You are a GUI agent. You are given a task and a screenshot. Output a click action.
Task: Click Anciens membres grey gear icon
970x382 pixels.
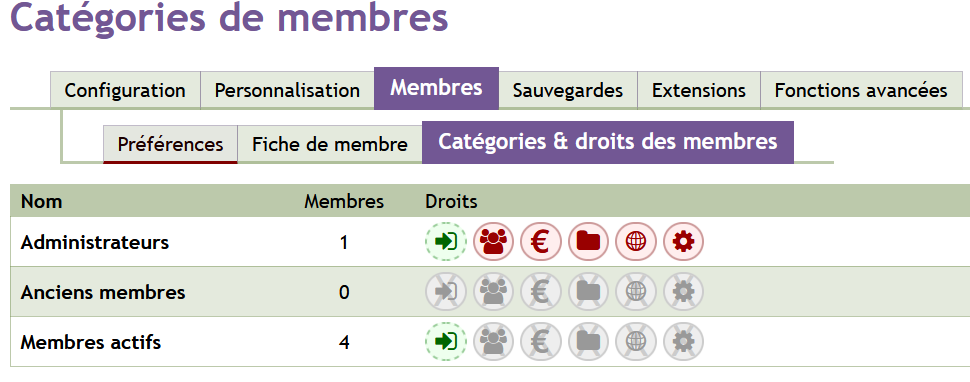pos(684,292)
